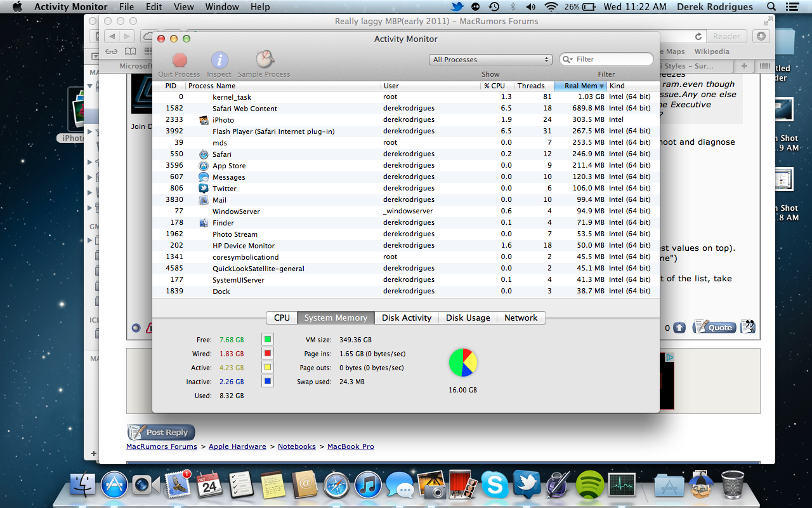Click the Safari compass in the Dock
Viewport: 812px width, 508px height.
pos(336,486)
